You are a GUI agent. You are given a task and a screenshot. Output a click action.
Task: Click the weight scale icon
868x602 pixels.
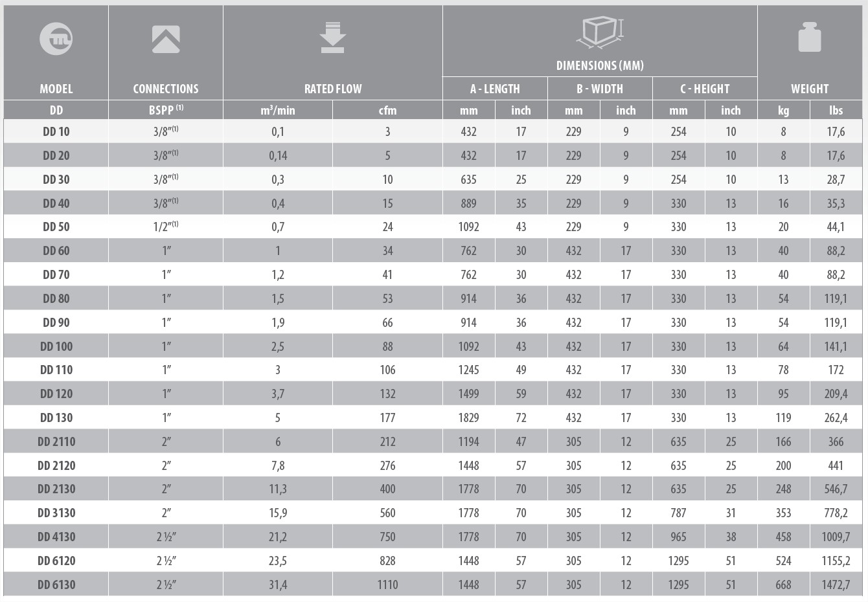click(x=810, y=37)
